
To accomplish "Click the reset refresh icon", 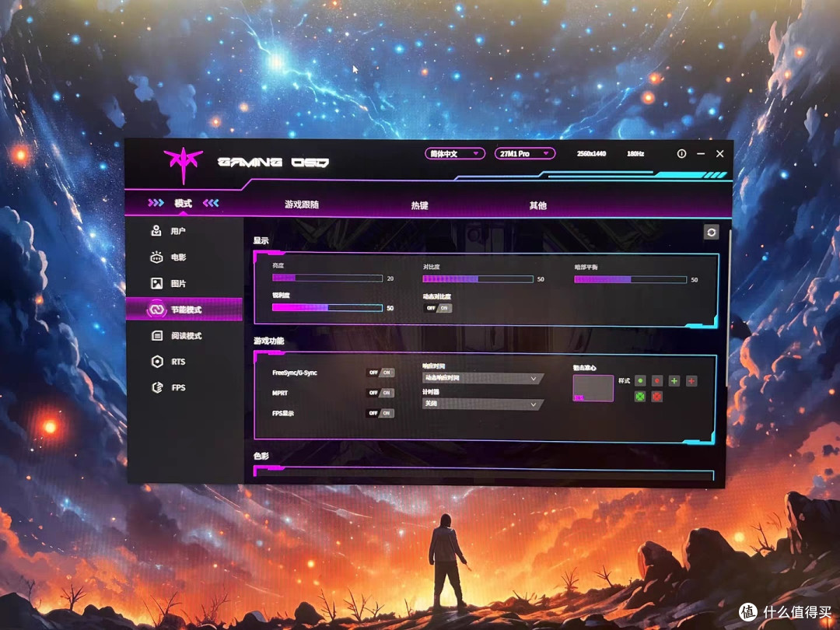I will click(711, 233).
